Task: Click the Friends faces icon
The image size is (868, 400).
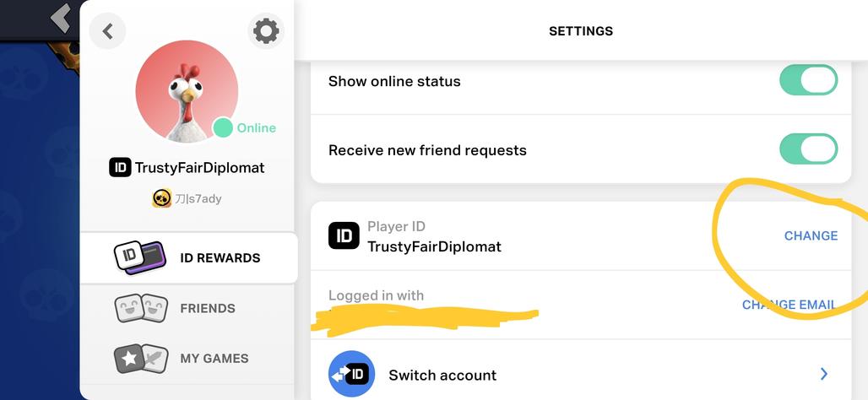Action: (140, 309)
